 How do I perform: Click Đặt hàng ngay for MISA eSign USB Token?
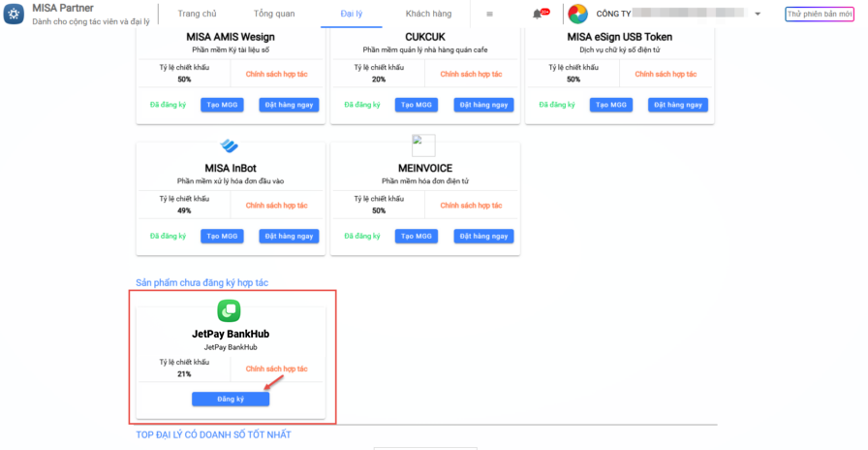pyautogui.click(x=678, y=105)
